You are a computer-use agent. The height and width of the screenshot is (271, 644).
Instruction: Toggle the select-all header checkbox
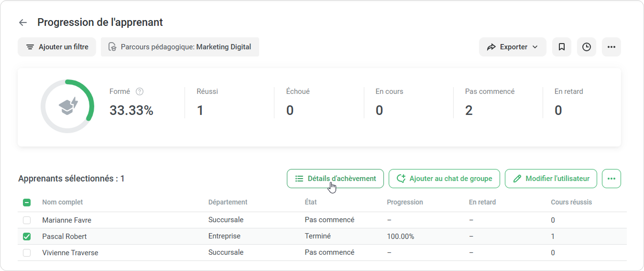coord(27,203)
